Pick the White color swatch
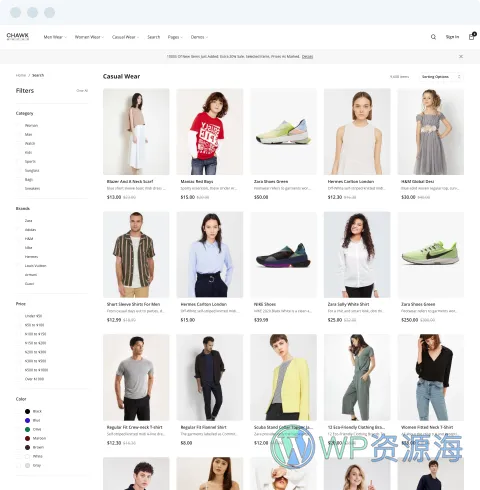This screenshot has height=490, width=480. [27, 456]
